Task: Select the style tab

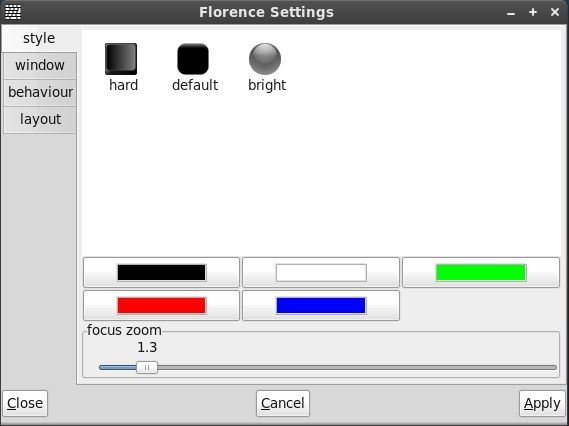Action: click(39, 38)
